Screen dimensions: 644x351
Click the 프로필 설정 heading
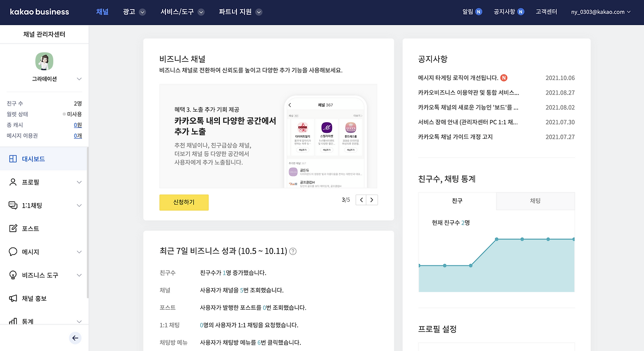pyautogui.click(x=437, y=329)
